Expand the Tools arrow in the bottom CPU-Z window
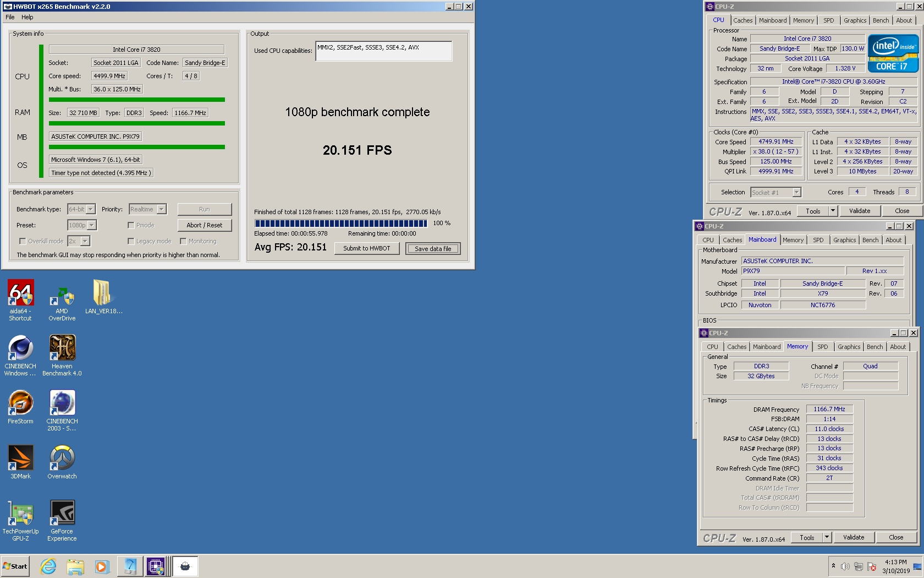924x578 pixels. pyautogui.click(x=826, y=537)
